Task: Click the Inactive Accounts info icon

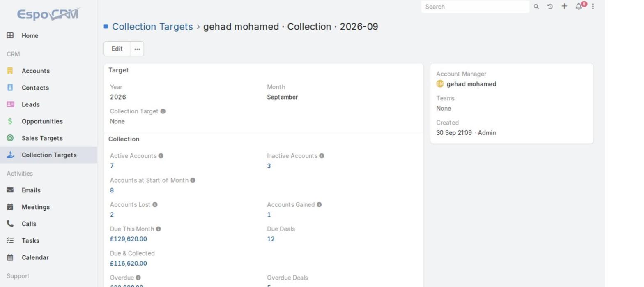Action: pyautogui.click(x=322, y=156)
